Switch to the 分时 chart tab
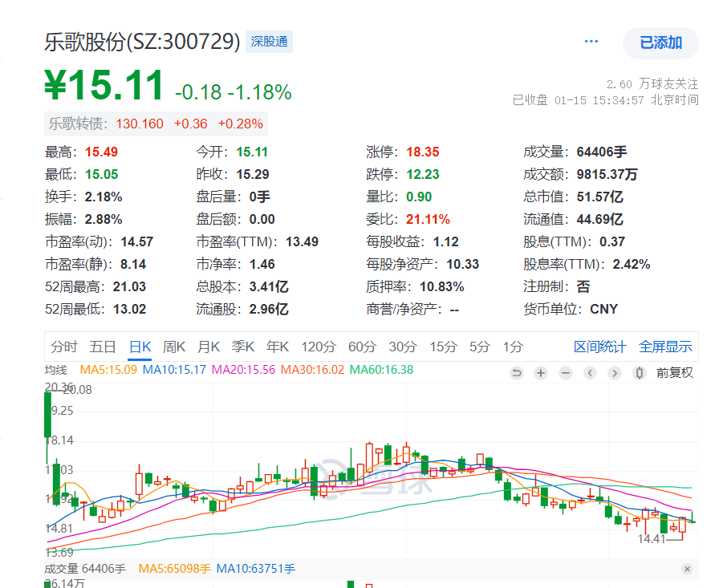Screen dimensions: 723x588 (x=64, y=347)
